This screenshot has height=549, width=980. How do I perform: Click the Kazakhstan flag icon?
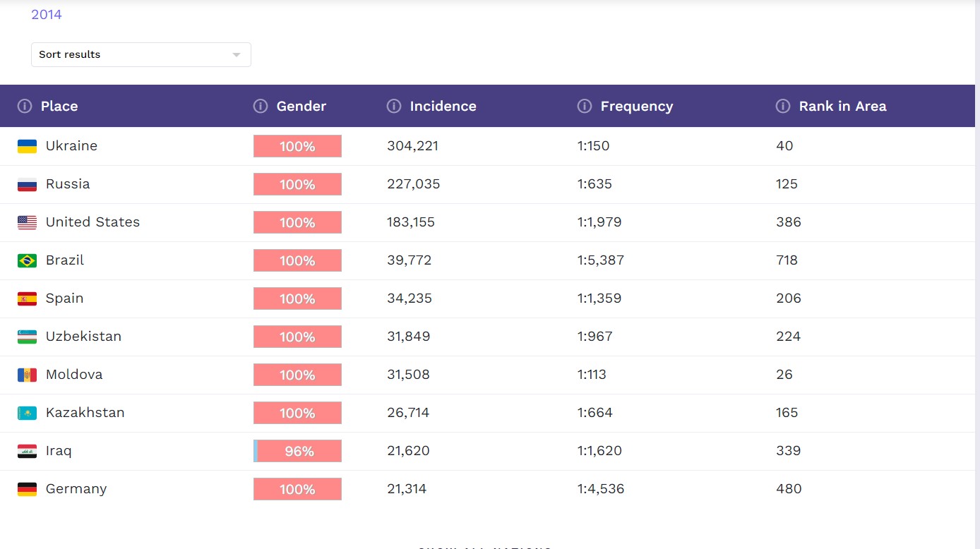[27, 413]
